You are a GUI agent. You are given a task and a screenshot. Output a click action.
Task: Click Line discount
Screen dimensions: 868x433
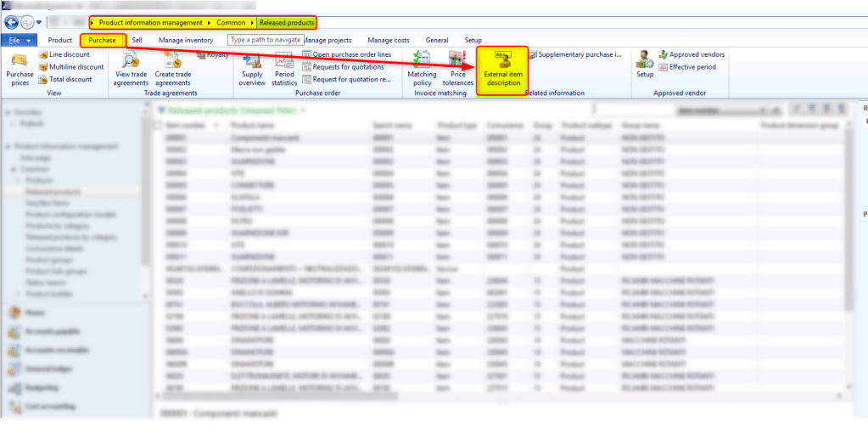coord(70,54)
